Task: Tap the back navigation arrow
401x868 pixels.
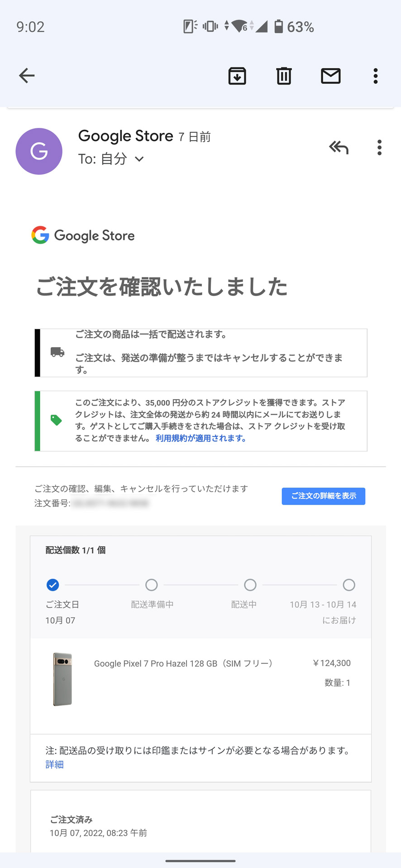Action: 26,75
